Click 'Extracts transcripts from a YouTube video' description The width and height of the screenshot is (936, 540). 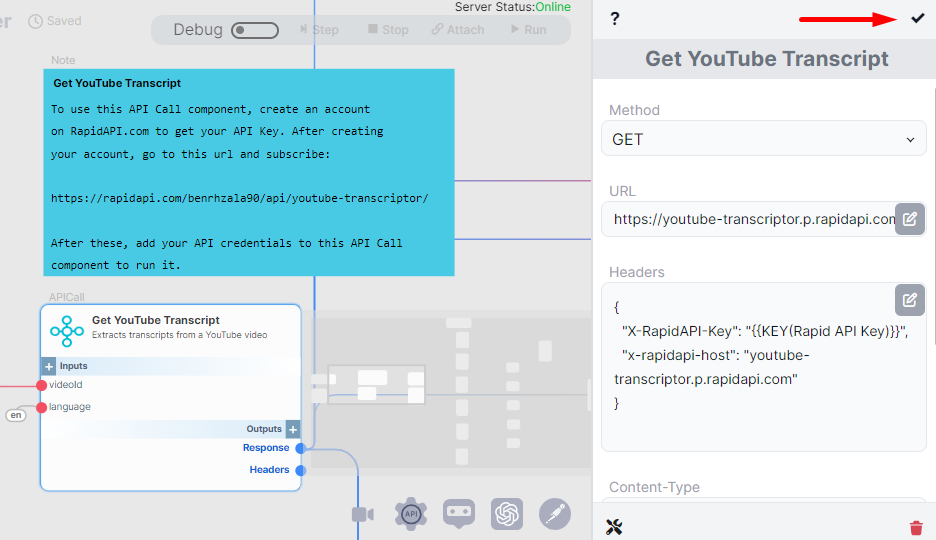pos(180,335)
